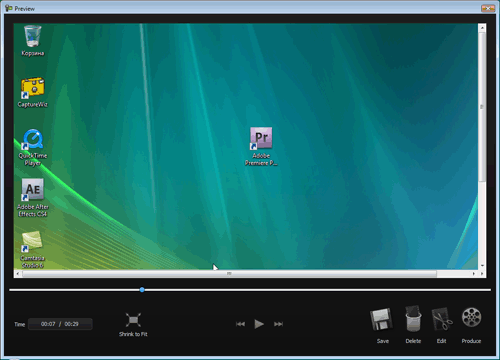Click the time display field showing 00:07 / 00:29
500x360 pixels.
(60, 324)
